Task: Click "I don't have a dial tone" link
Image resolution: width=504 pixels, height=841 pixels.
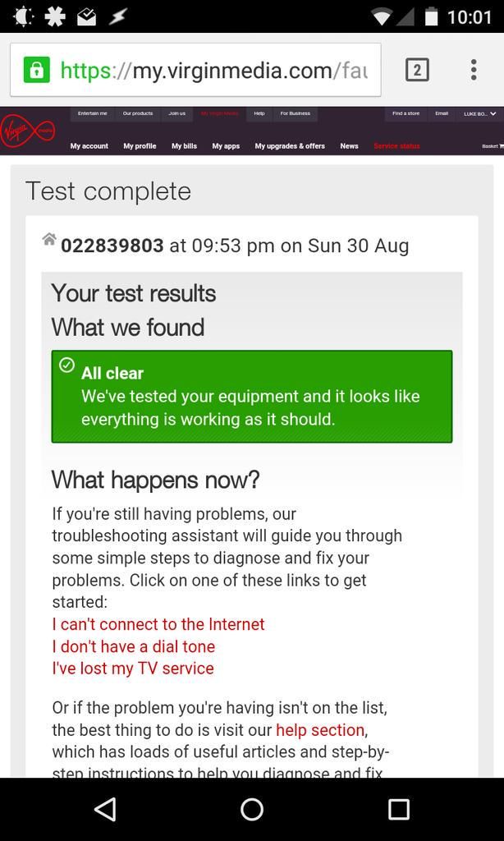Action: click(x=134, y=646)
